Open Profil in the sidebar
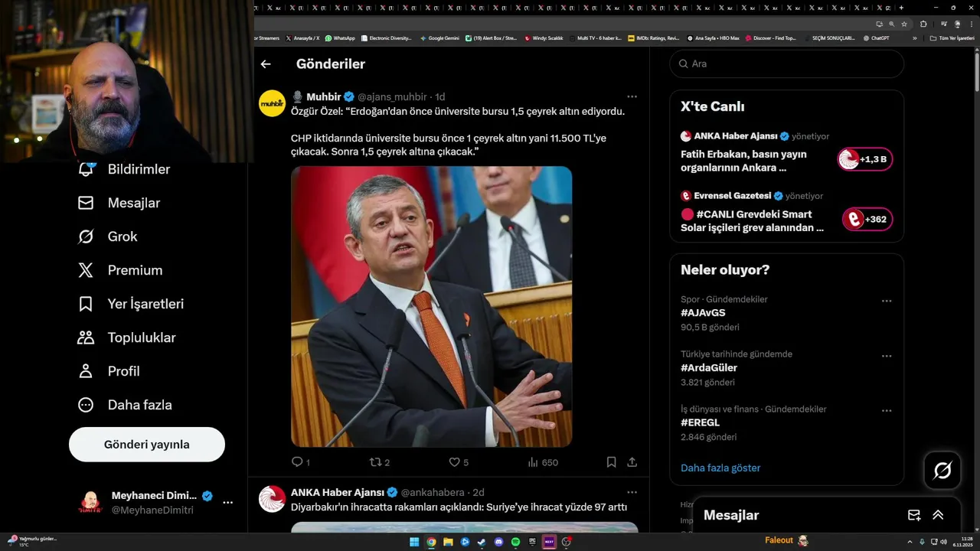Image resolution: width=980 pixels, height=551 pixels. pyautogui.click(x=109, y=371)
